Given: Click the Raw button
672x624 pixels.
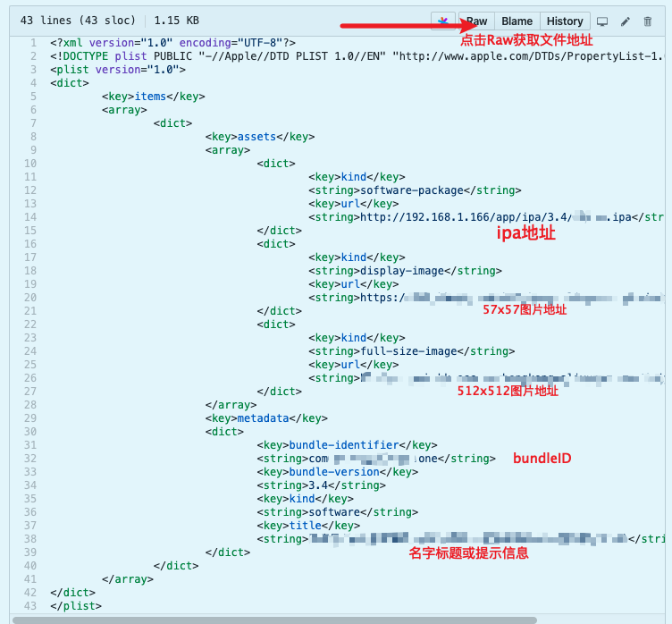Looking at the screenshot, I should pos(476,21).
